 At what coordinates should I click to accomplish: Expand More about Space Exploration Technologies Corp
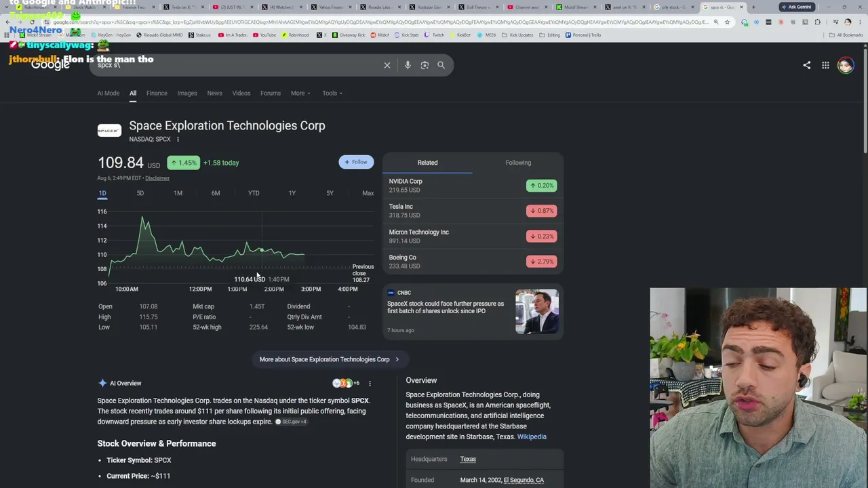pyautogui.click(x=330, y=359)
